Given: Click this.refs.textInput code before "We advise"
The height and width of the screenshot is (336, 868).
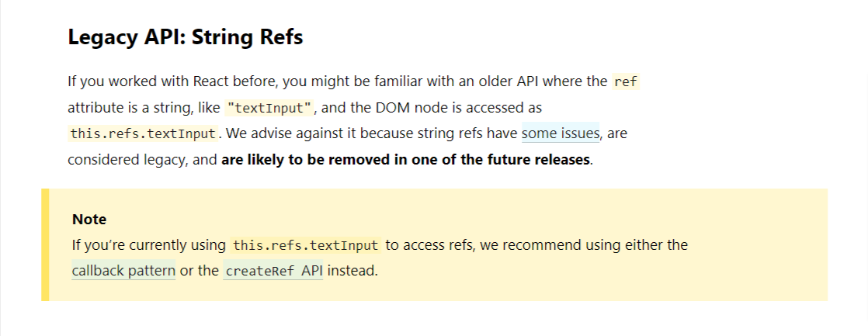Looking at the screenshot, I should (x=144, y=134).
